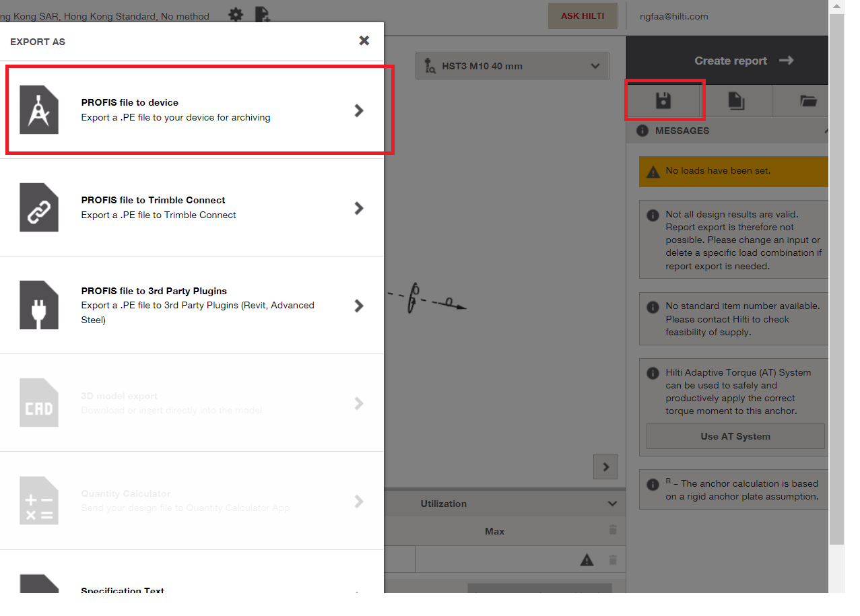Image resolution: width=860 pixels, height=616 pixels.
Task: Click the ASK HILTI button
Action: 582,15
